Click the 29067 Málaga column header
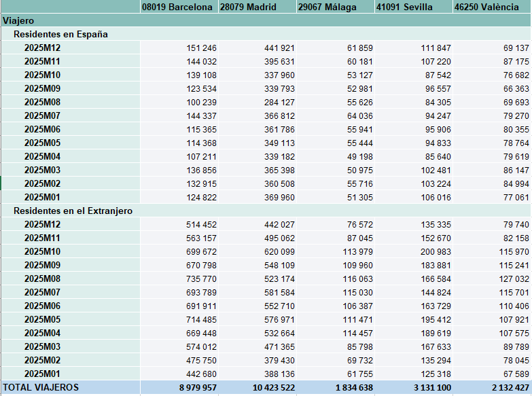The height and width of the screenshot is (396, 532). pos(334,7)
